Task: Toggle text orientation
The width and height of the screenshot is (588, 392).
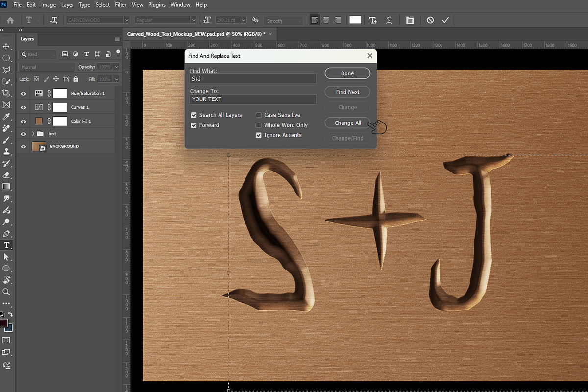Action: 54,20
